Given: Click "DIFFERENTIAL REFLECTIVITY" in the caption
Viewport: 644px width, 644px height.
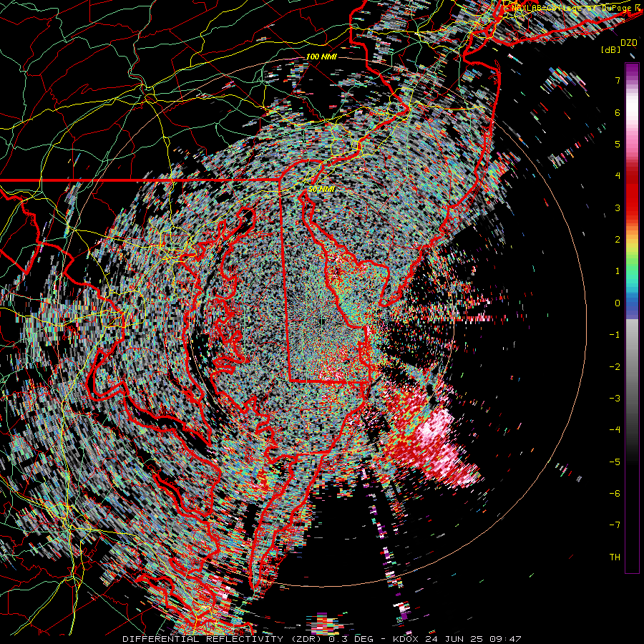Looking at the screenshot, I should [203, 639].
